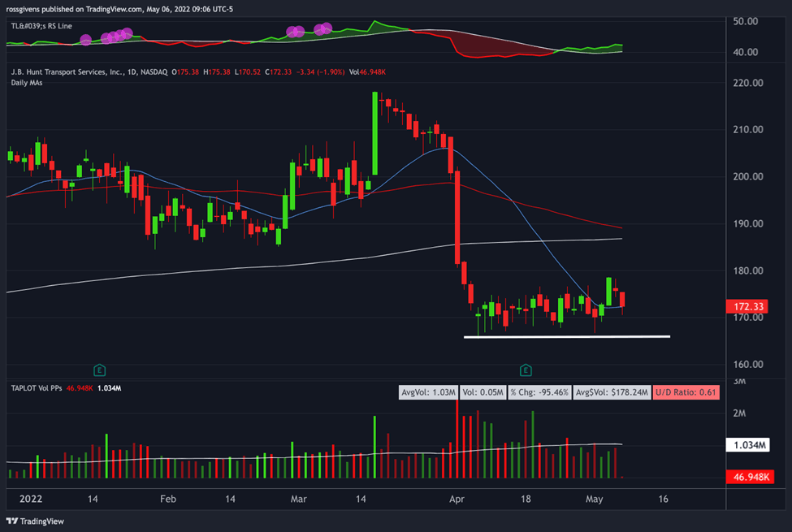
Task: Click the Avg$Vol: $178.24M stat badge
Action: 612,388
